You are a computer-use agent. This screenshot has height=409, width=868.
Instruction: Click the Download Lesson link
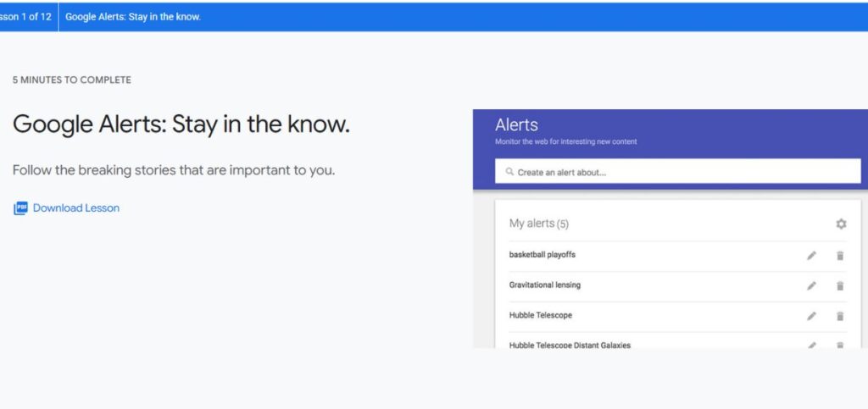pos(75,208)
